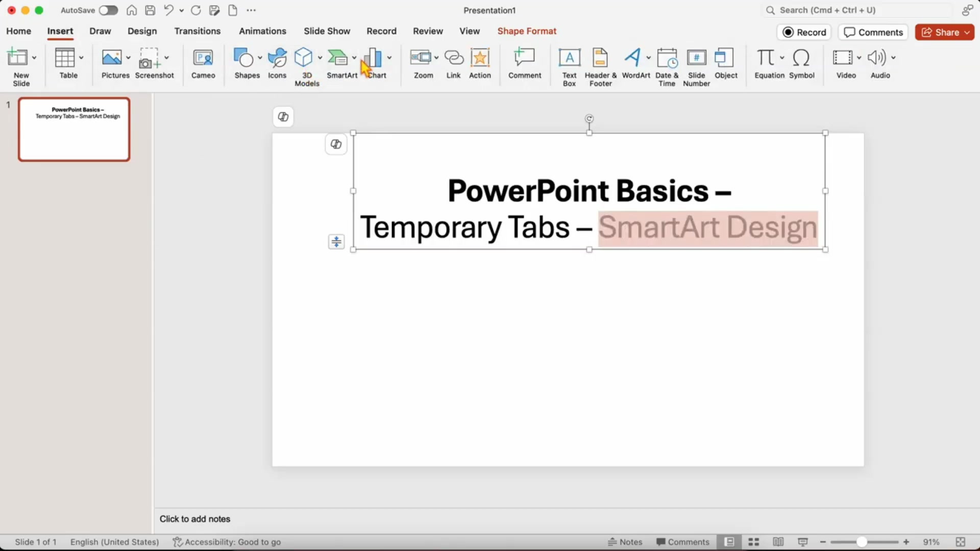The height and width of the screenshot is (551, 980).
Task: Expand the 3D Models dropdown arrow
Action: [x=320, y=58]
